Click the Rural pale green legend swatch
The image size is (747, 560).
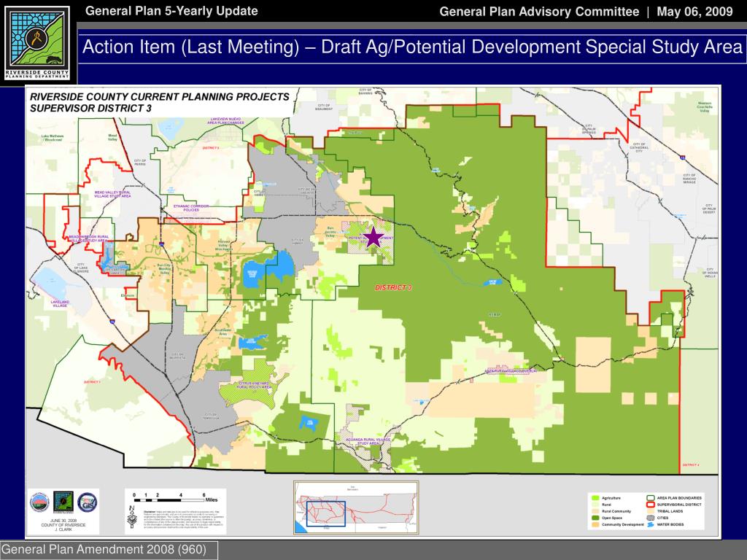click(x=595, y=505)
